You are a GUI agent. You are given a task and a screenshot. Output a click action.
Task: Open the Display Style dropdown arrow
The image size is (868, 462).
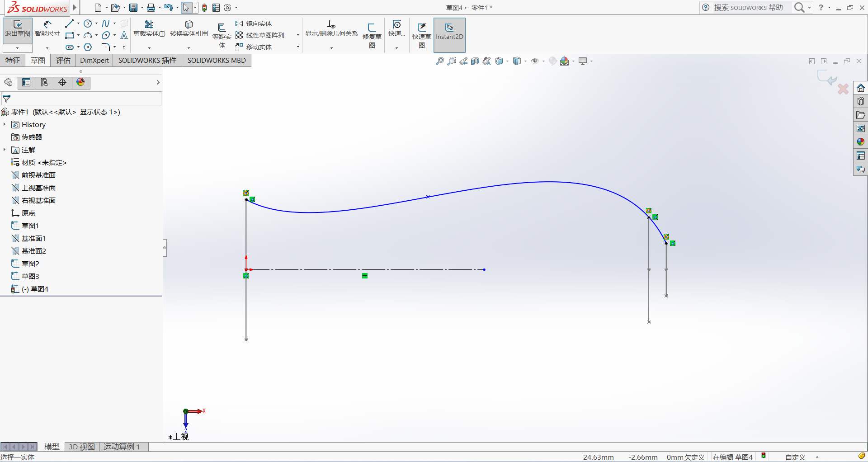point(525,61)
